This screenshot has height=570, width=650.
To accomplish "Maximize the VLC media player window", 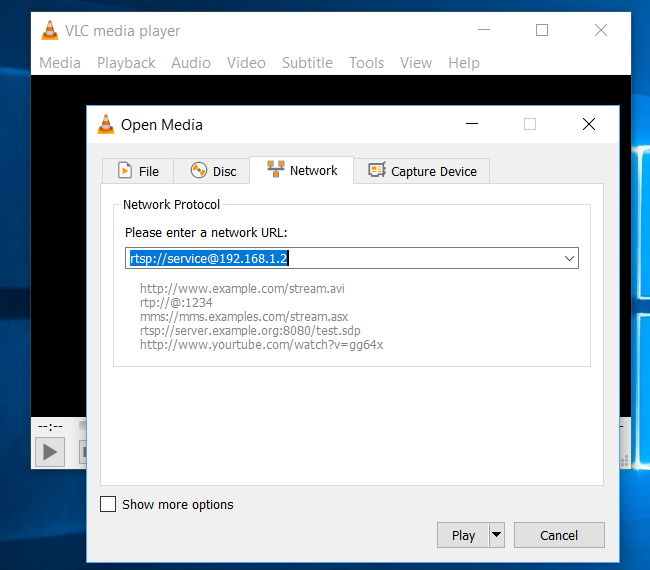I will click(x=542, y=30).
